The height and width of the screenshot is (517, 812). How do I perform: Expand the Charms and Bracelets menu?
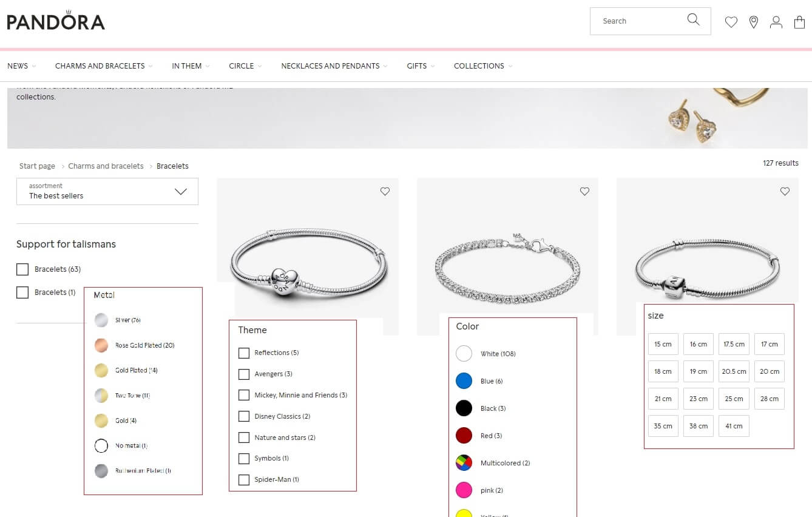pos(103,66)
